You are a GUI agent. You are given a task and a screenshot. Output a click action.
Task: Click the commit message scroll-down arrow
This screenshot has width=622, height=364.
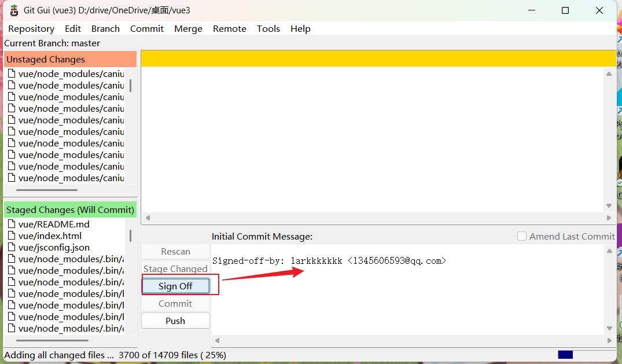point(609,328)
